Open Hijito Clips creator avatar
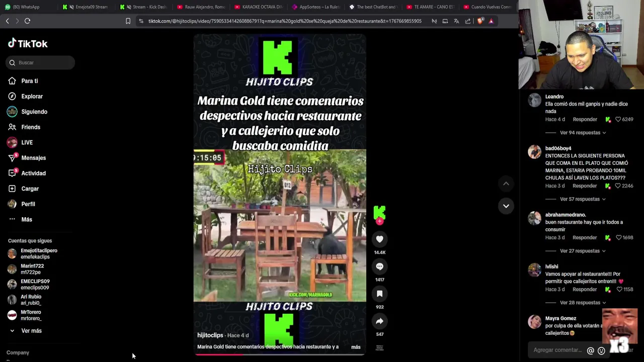 [379, 212]
